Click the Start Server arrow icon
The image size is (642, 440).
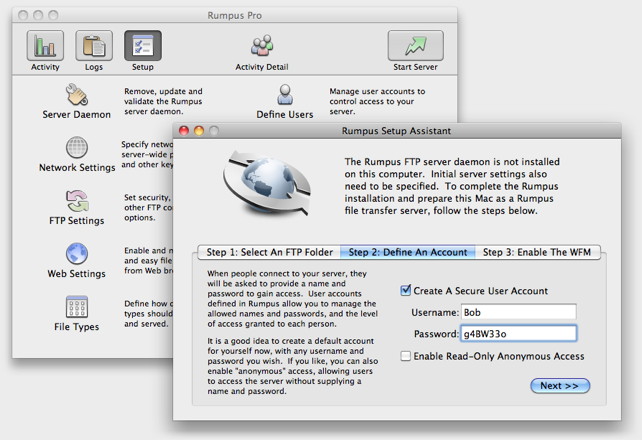(416, 45)
